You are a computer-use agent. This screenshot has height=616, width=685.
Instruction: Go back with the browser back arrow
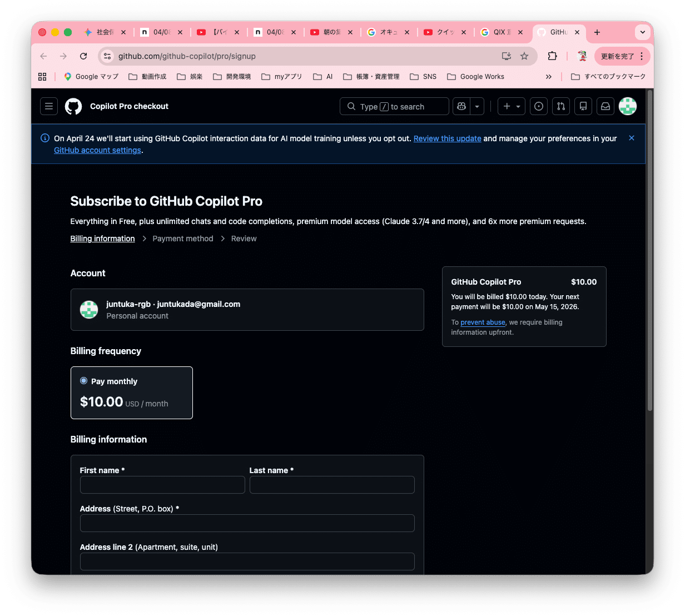click(43, 56)
